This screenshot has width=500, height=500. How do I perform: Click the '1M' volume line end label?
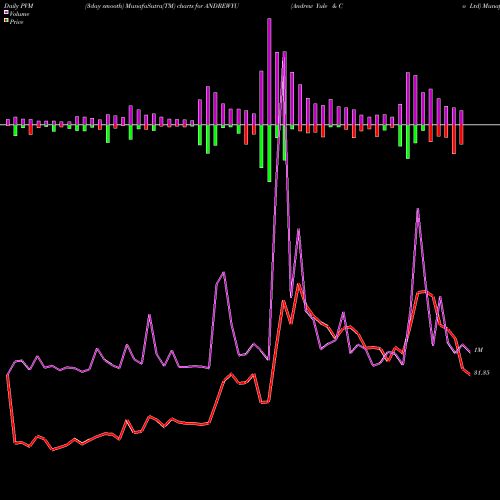coord(478,350)
